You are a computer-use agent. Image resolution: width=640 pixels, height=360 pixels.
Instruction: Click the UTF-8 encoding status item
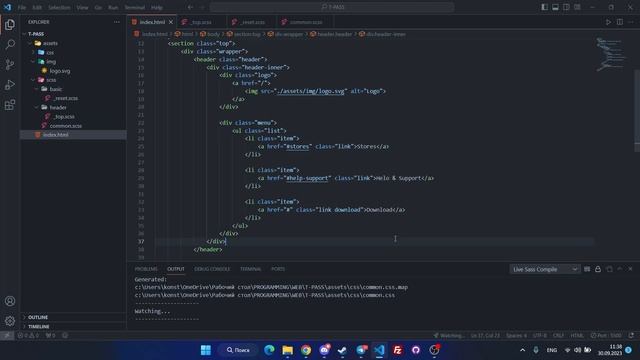point(540,336)
